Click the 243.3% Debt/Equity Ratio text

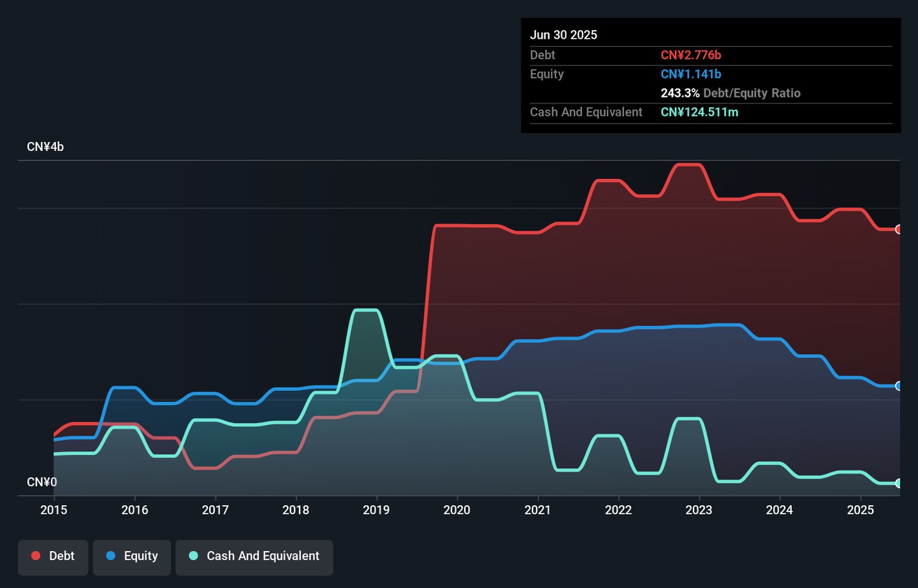730,93
